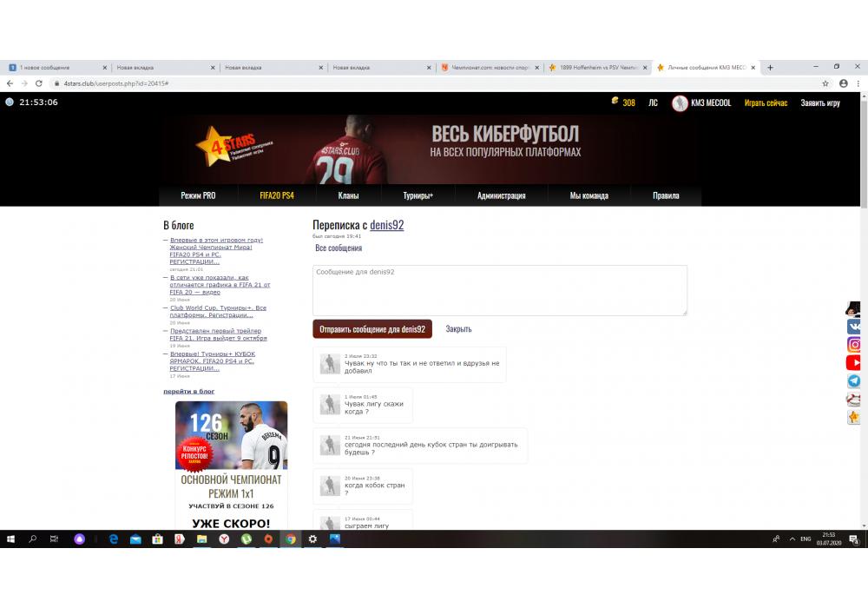This screenshot has width=868, height=608.
Task: Open the Windows Start menu
Action: [x=10, y=539]
